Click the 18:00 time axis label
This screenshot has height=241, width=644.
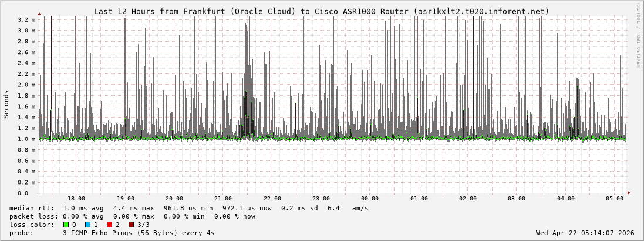click(x=76, y=199)
